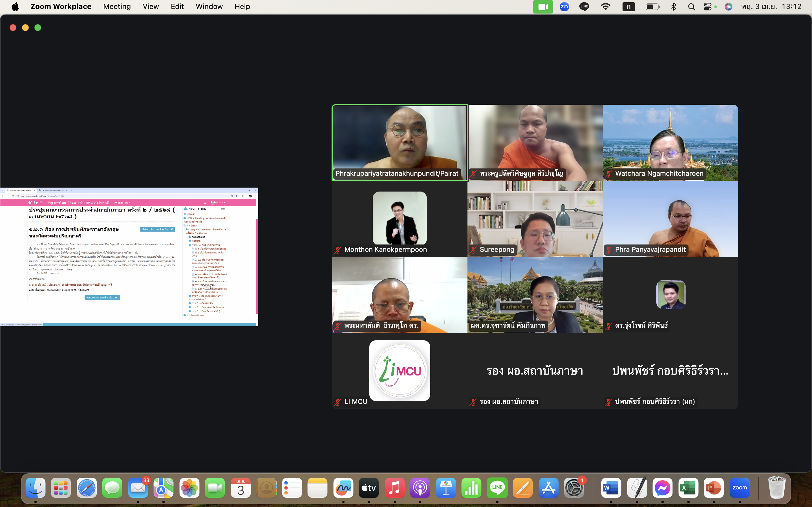The width and height of the screenshot is (812, 507).
Task: Open Messenger from the Dock
Action: tap(662, 488)
